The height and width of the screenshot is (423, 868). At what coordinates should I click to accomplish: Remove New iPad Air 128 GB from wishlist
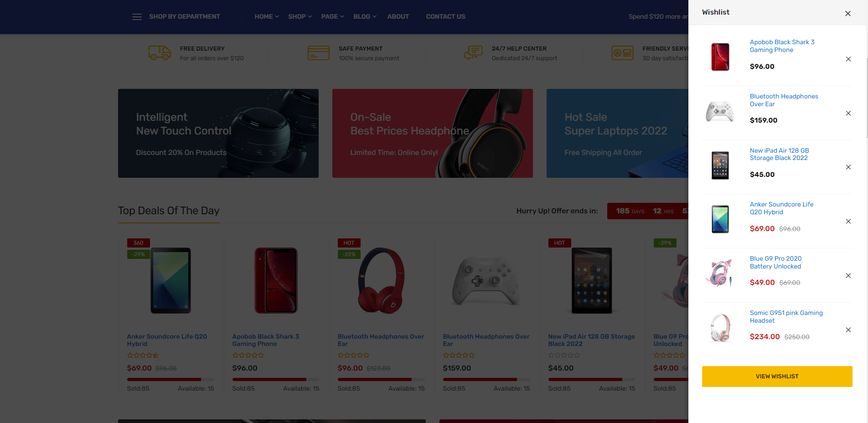click(848, 167)
